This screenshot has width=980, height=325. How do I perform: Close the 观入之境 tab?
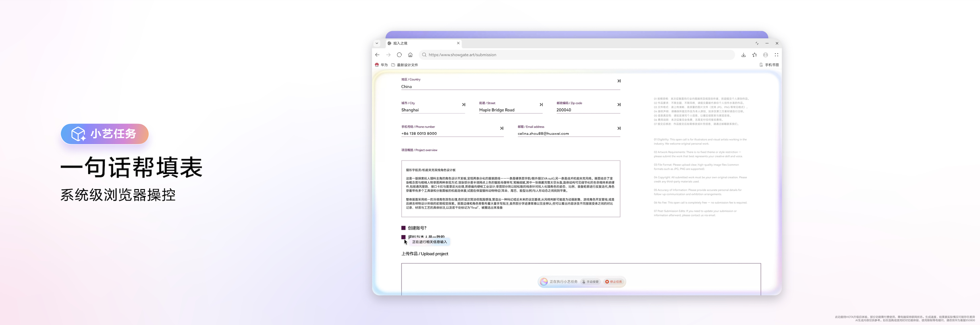click(x=458, y=43)
